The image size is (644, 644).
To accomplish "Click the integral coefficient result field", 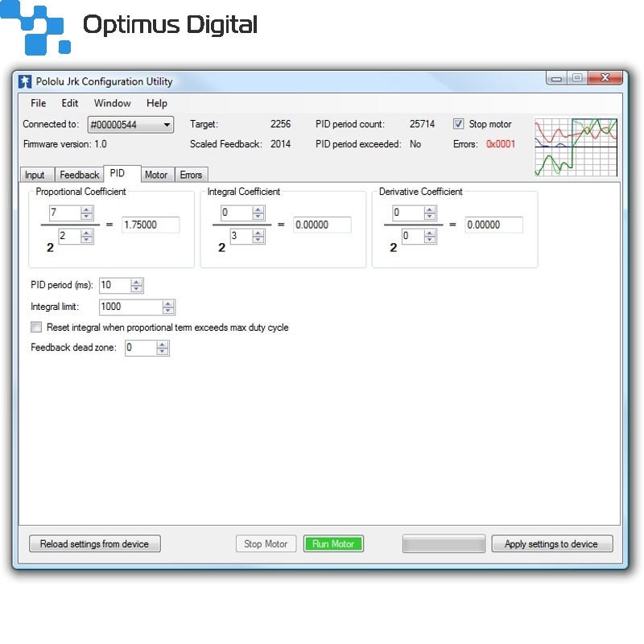I will [322, 225].
